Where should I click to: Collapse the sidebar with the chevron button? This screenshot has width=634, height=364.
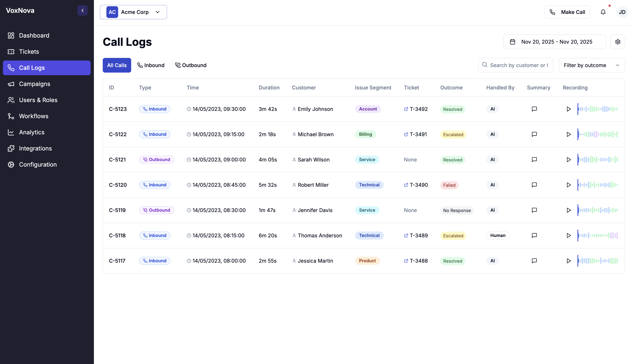point(83,10)
